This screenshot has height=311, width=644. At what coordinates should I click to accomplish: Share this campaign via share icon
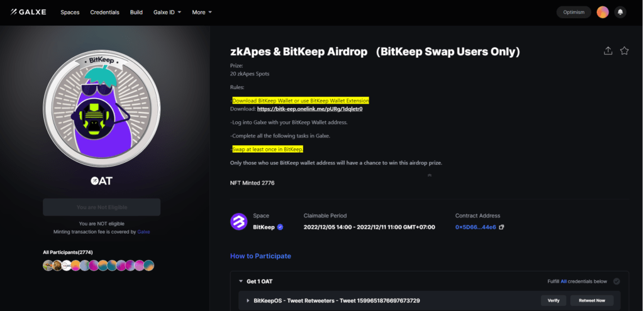[608, 51]
